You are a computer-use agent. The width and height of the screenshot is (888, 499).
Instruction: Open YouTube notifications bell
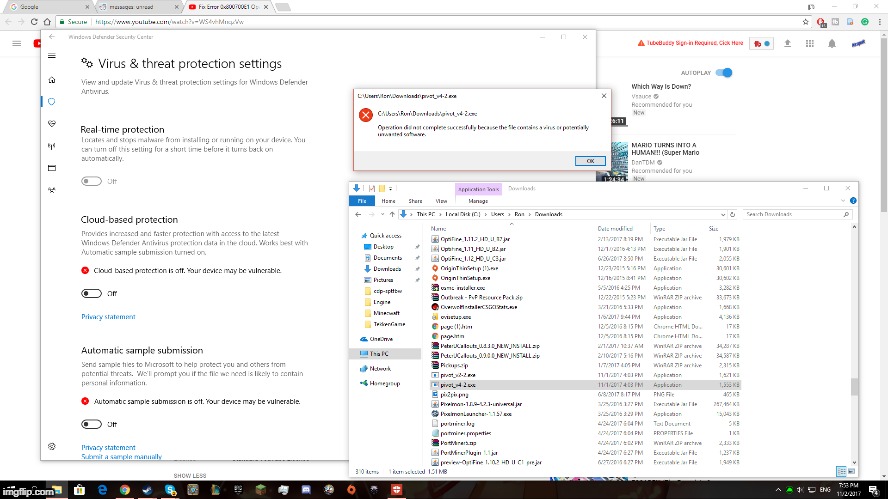[832, 44]
